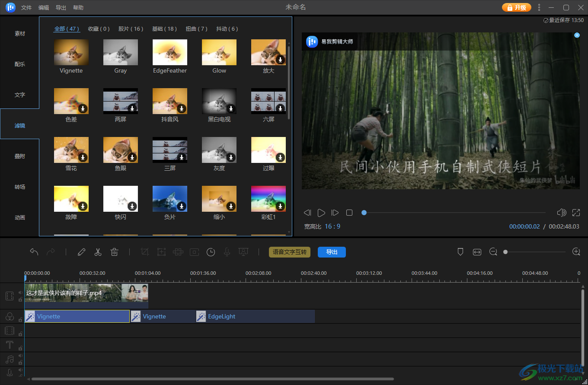Lock the overlay track
Viewport: 588px width, 385px height.
coord(20,334)
